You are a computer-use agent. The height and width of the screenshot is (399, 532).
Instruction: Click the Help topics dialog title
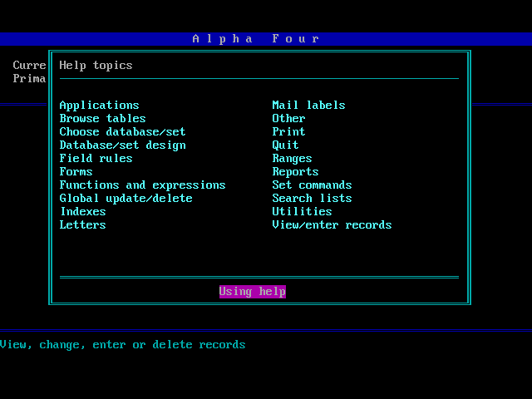point(96,65)
